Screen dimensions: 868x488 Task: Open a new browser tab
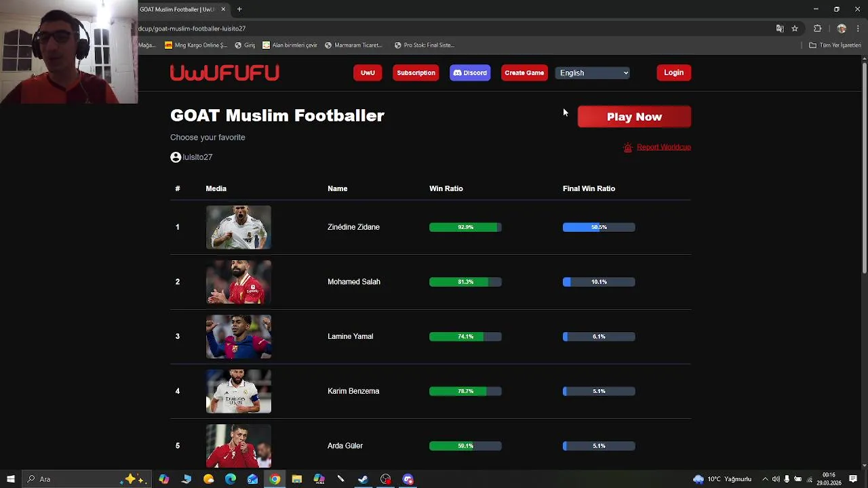tap(239, 9)
